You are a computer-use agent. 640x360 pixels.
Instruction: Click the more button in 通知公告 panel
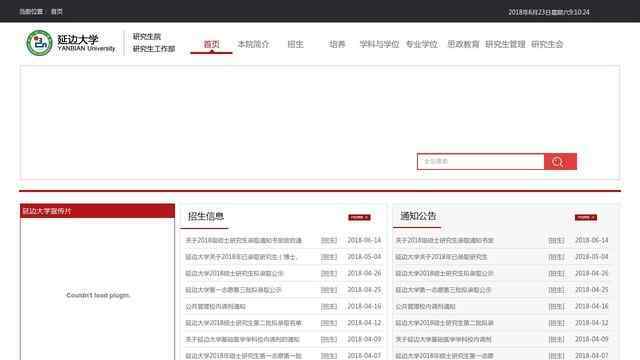click(x=586, y=217)
